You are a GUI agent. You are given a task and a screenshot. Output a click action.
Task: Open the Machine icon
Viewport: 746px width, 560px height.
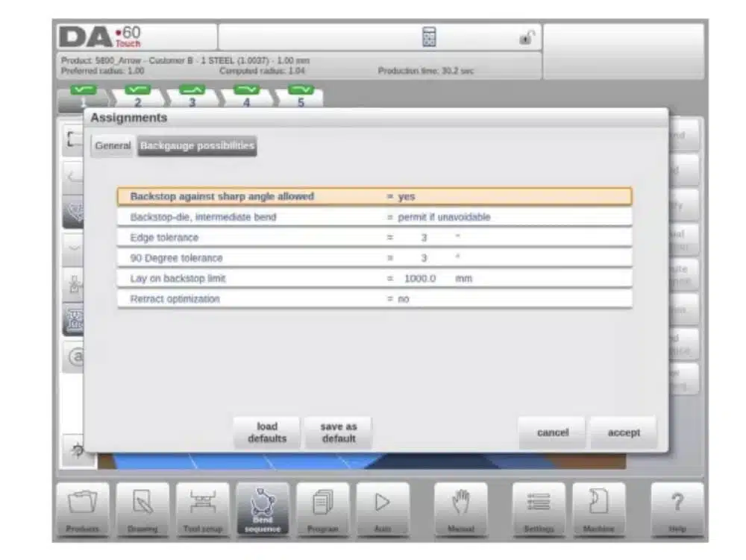pos(598,510)
